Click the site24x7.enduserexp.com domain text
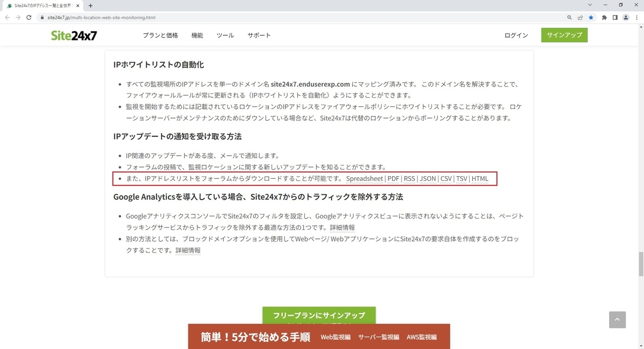Viewport: 644px width, 349px height. 310,84
